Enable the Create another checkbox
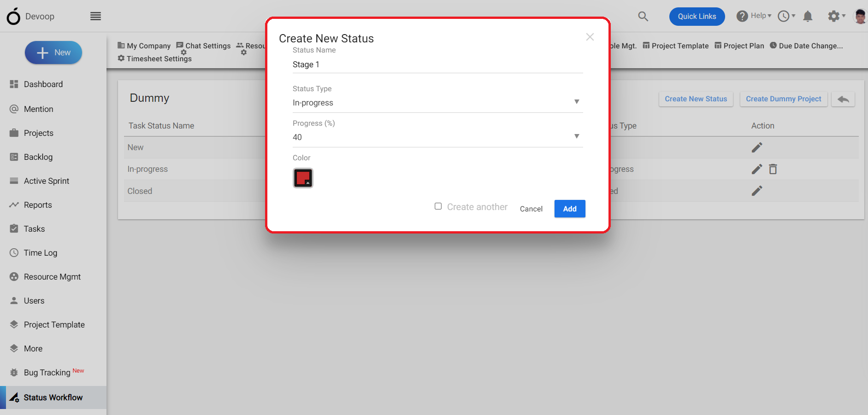The image size is (868, 415). (438, 206)
